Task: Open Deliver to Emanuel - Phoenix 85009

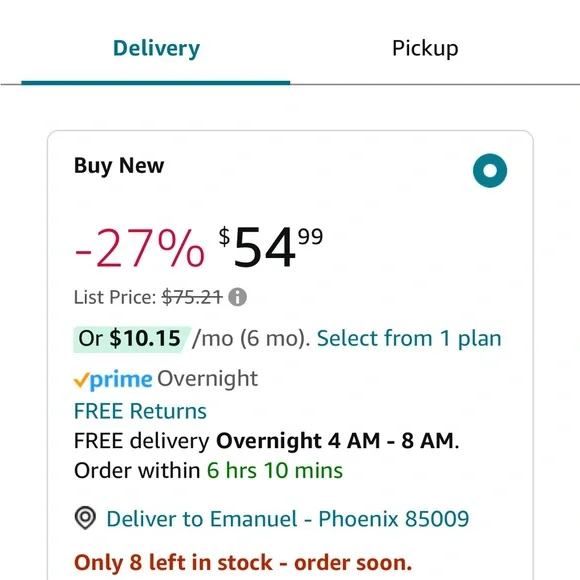Action: tap(288, 519)
